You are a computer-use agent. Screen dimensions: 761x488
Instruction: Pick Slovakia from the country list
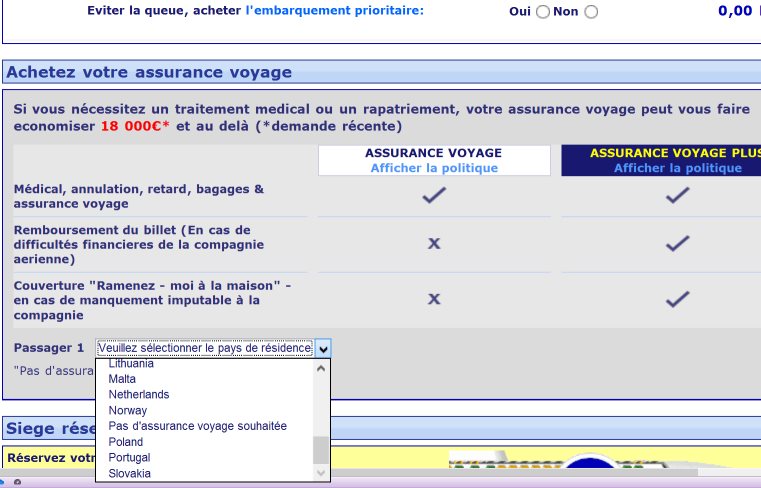click(130, 473)
